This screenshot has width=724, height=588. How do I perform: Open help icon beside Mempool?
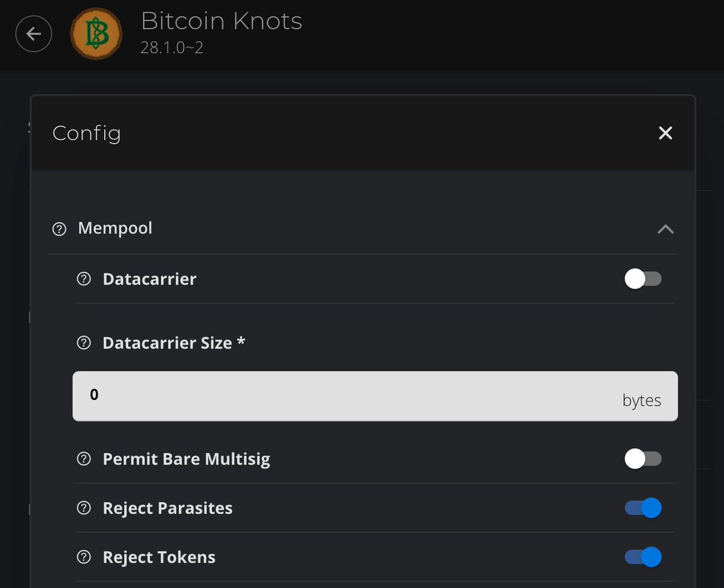[59, 229]
